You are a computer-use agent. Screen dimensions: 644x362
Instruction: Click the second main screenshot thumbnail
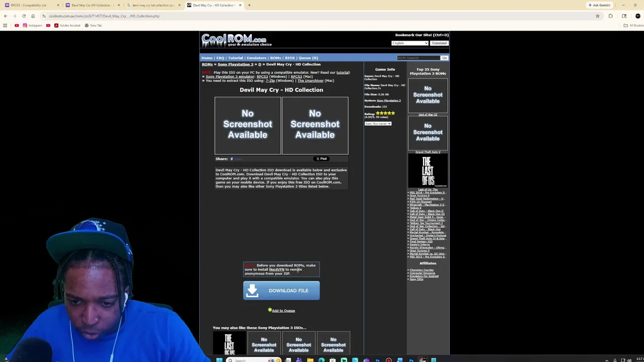pos(315,125)
